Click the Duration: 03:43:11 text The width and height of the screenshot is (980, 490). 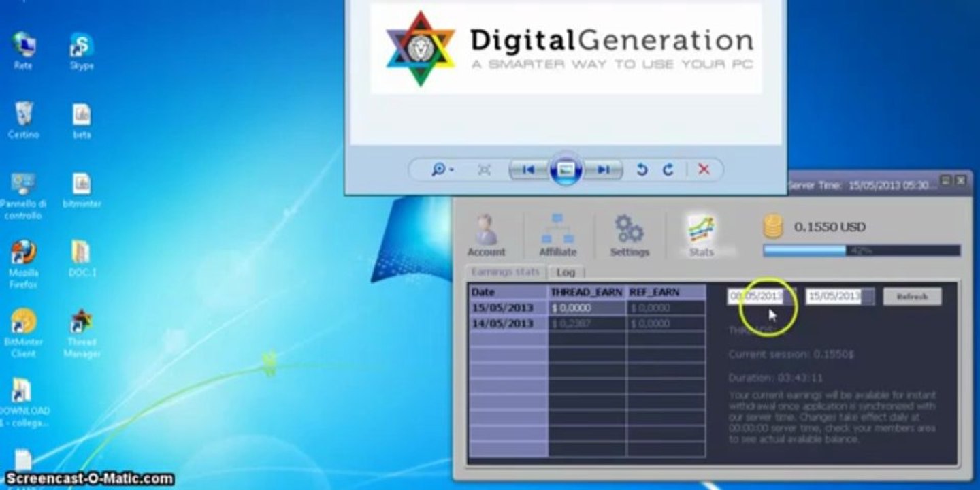click(775, 378)
